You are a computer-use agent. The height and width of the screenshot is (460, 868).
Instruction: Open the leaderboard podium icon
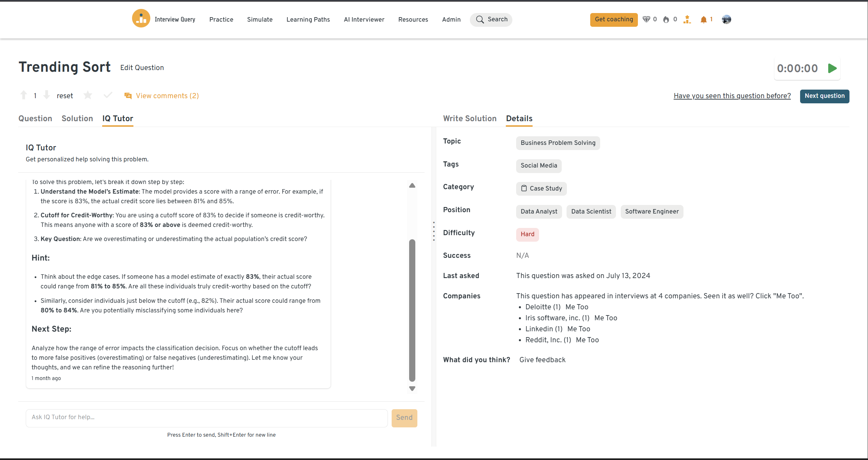point(687,20)
